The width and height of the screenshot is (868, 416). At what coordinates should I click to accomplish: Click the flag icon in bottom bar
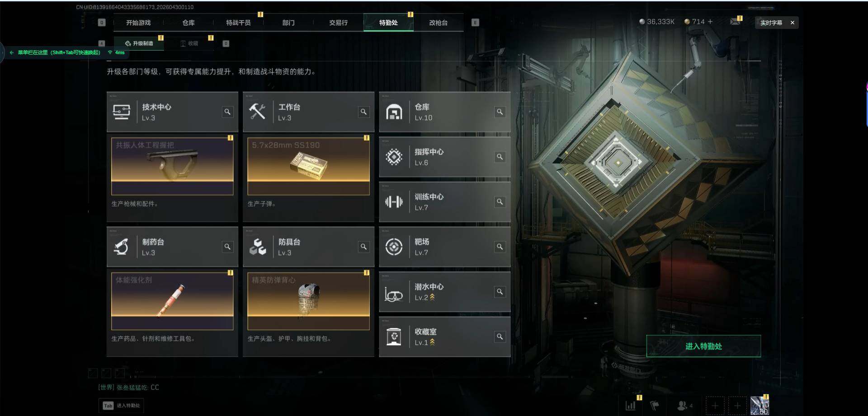655,406
